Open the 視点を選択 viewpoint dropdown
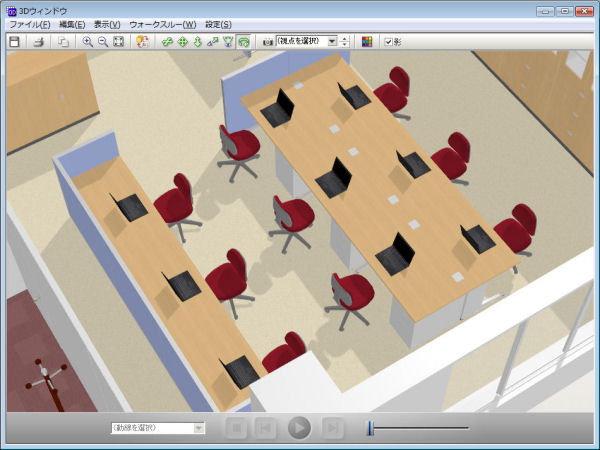This screenshot has height=450, width=600. (332, 41)
